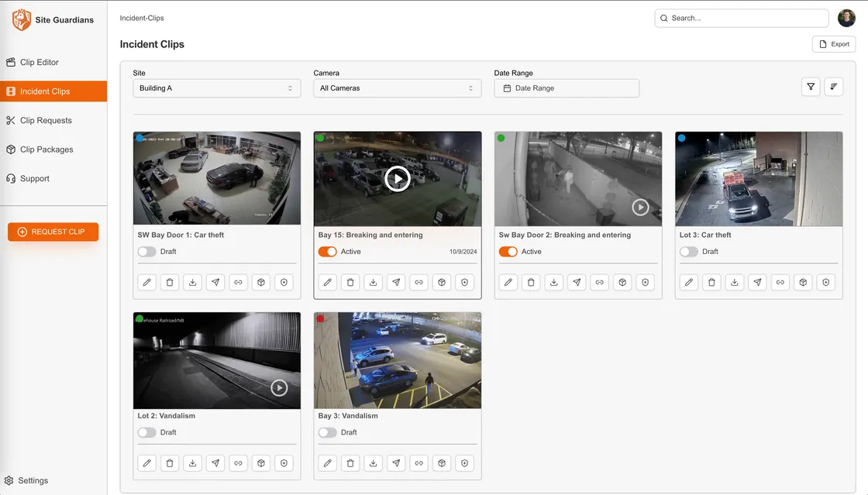Screen dimensions: 868x495
Task: Copy link for Lot 2 Vandalism clip
Action: [239, 463]
